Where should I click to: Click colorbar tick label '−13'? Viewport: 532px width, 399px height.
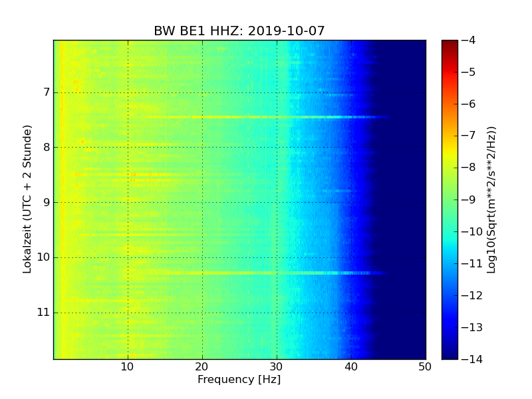(472, 327)
